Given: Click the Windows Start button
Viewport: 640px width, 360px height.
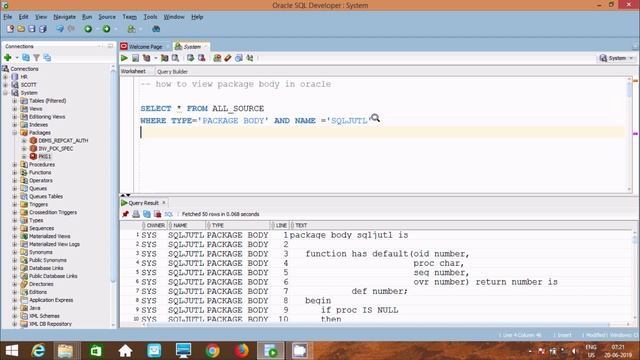Looking at the screenshot, I should (12, 351).
